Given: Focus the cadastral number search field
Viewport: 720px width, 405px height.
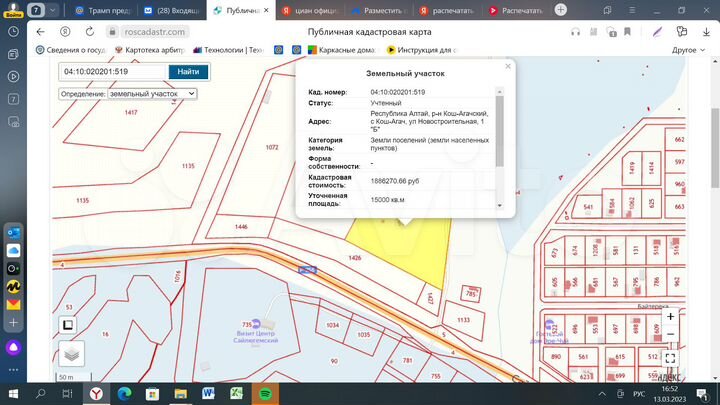Looking at the screenshot, I should [x=113, y=72].
